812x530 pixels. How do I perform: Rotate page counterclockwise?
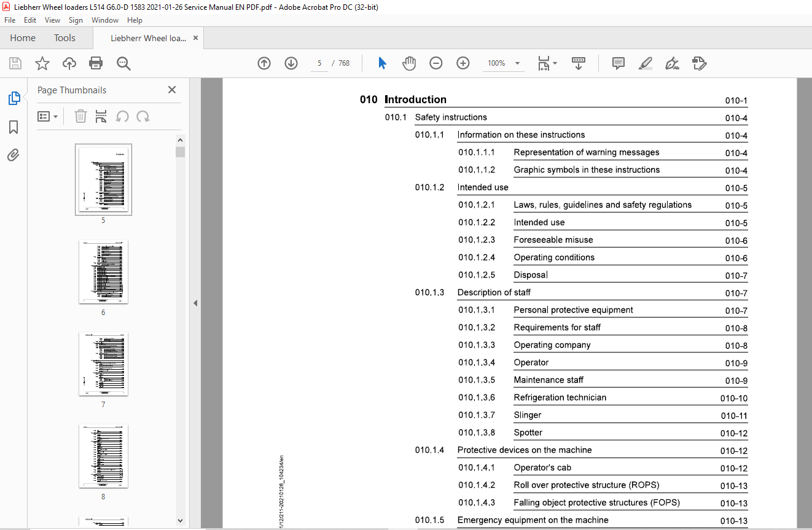pos(122,116)
